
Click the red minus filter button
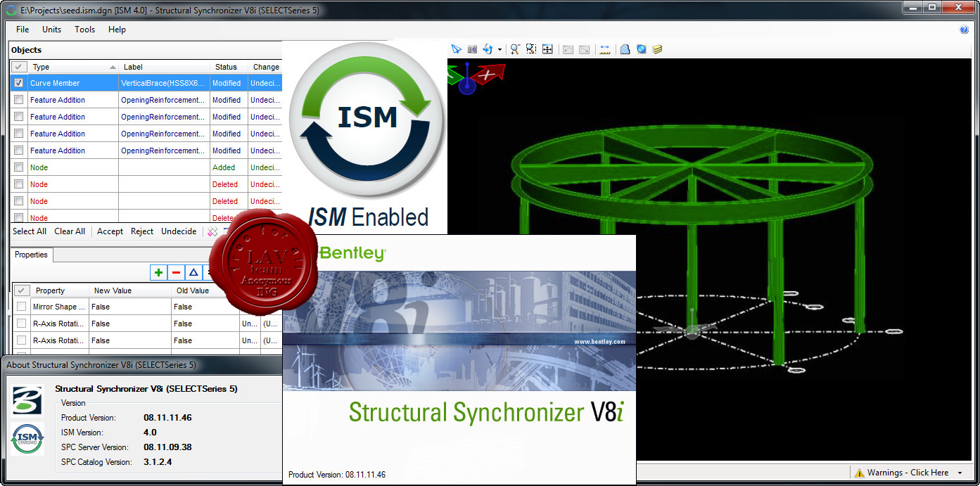pyautogui.click(x=177, y=272)
